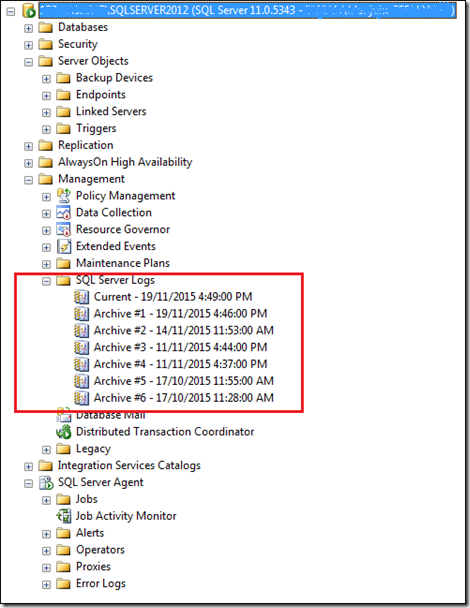
Task: Click the Jobs folder icon
Action: 63,499
